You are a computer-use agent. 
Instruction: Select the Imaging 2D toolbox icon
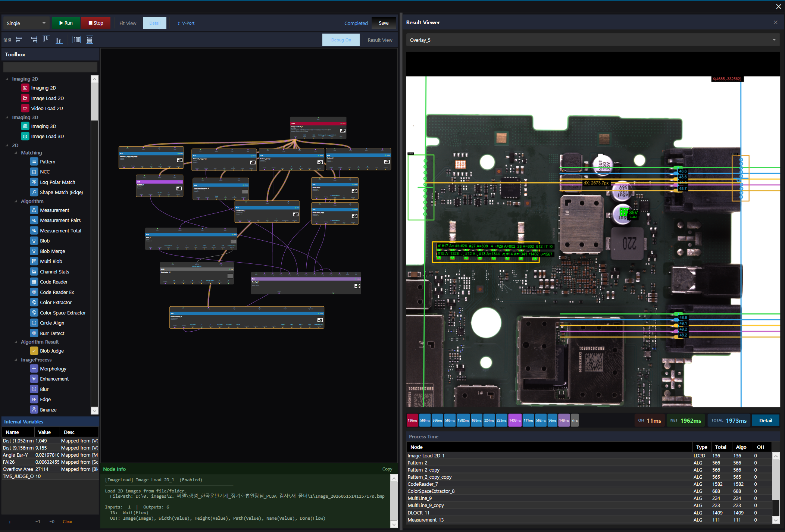tap(25, 88)
